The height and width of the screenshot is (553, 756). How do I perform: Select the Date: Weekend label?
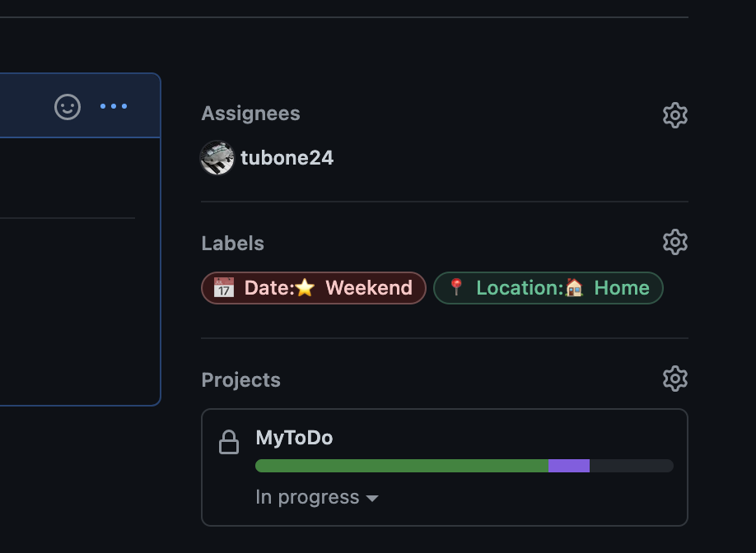[313, 288]
